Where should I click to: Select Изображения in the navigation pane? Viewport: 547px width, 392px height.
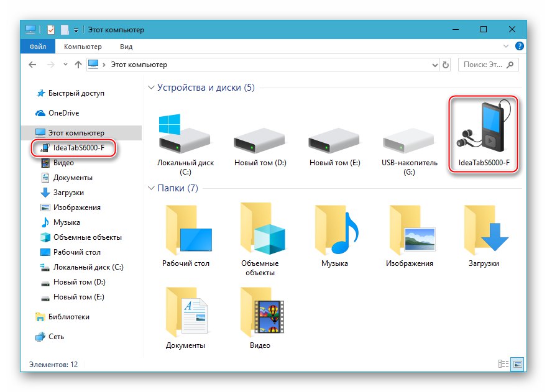point(71,207)
